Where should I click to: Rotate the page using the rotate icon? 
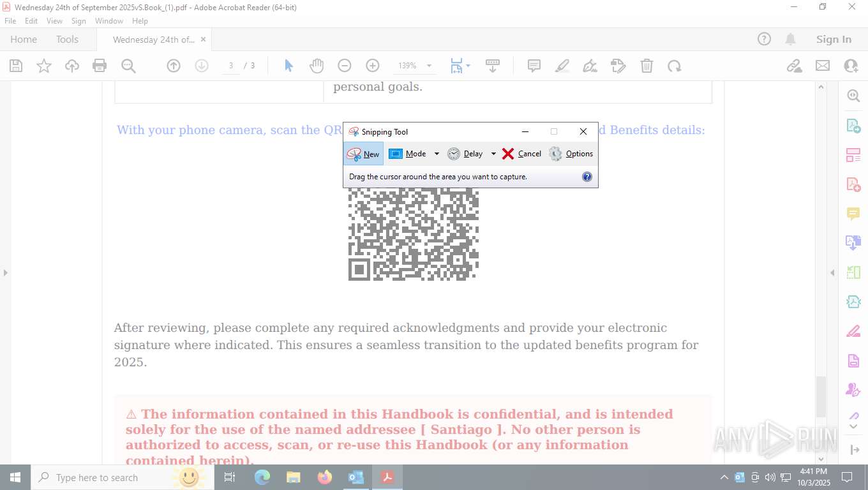[675, 66]
